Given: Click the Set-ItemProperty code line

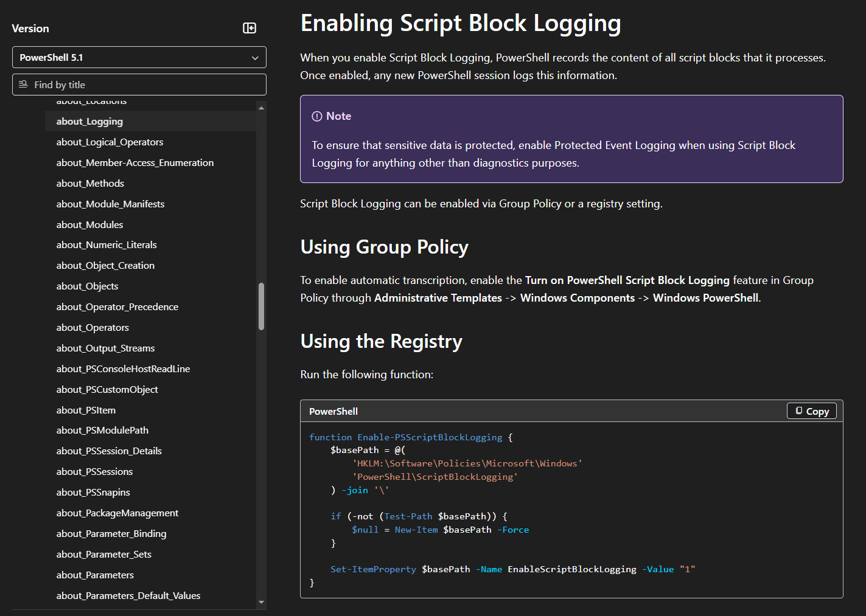Looking at the screenshot, I should [513, 570].
